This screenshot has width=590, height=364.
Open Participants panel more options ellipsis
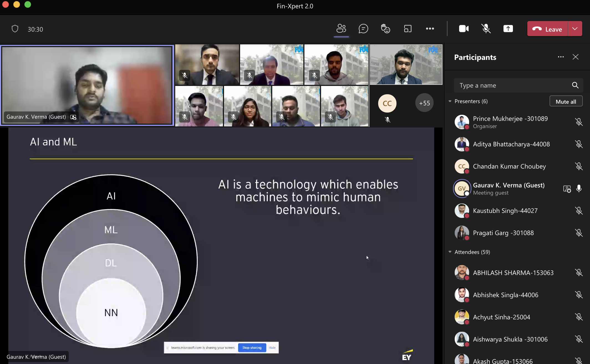(561, 57)
